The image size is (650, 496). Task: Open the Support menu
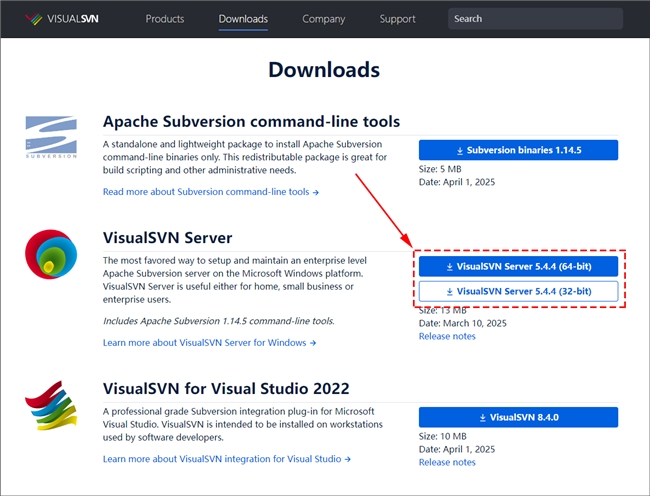397,19
